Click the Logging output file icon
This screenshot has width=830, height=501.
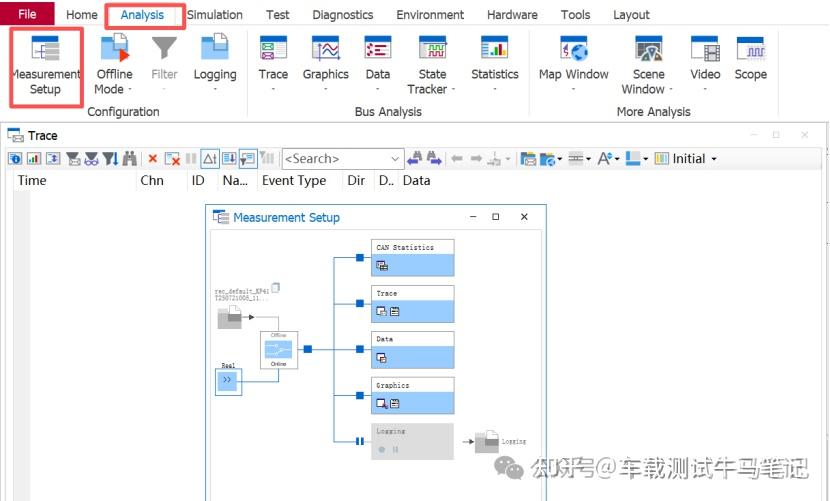click(486, 441)
